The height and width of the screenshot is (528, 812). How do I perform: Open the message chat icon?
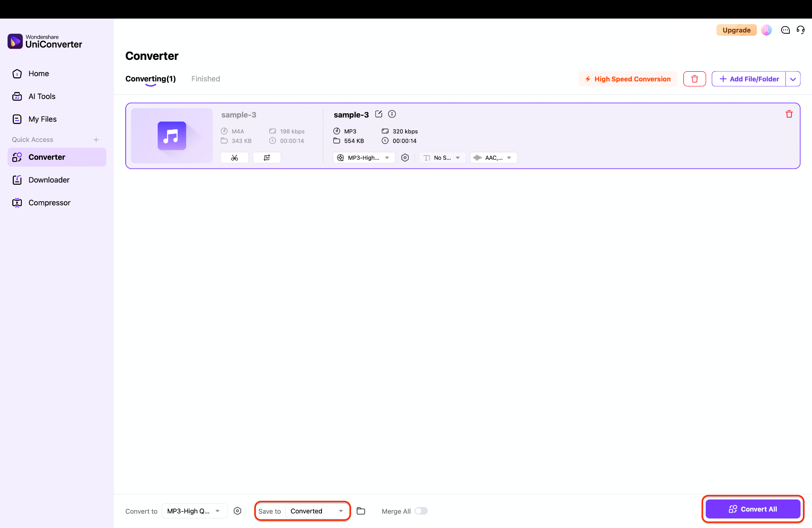click(785, 30)
